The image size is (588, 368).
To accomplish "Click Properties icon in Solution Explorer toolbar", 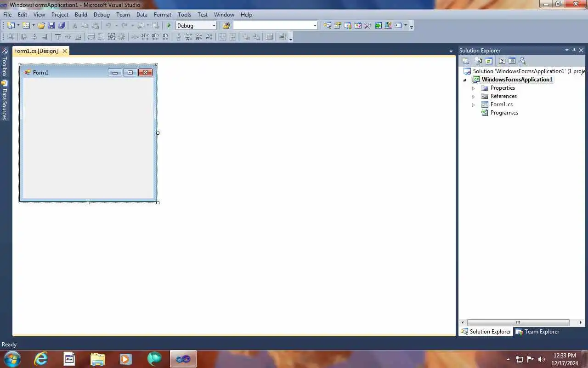I will (x=465, y=61).
